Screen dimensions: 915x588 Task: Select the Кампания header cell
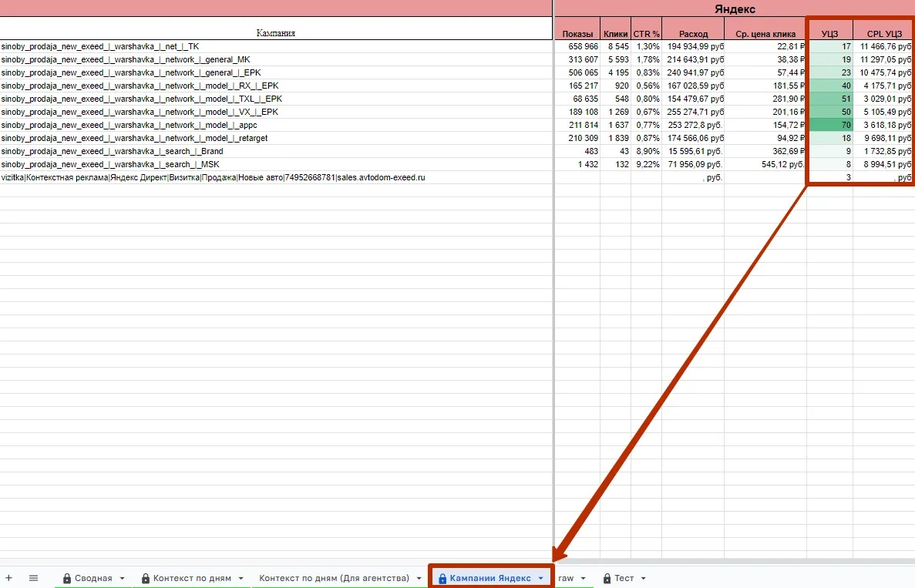click(x=276, y=33)
